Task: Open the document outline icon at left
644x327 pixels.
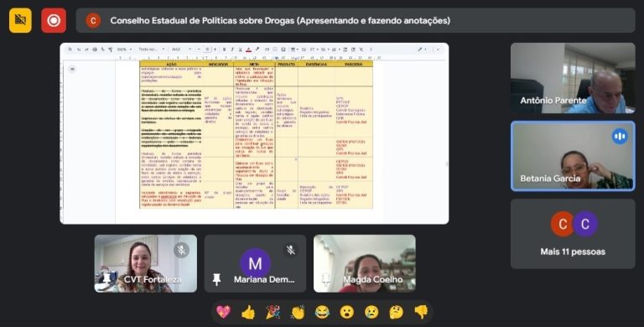Action: pyautogui.click(x=72, y=69)
